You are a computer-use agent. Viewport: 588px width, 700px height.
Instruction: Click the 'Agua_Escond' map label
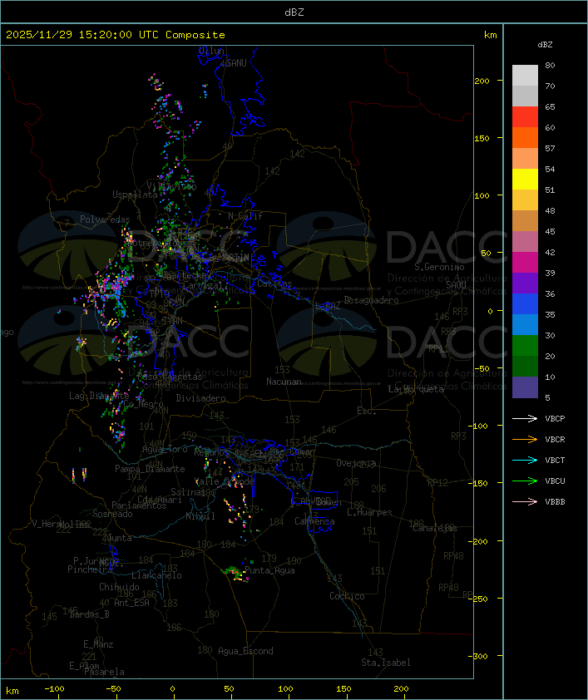click(x=245, y=651)
